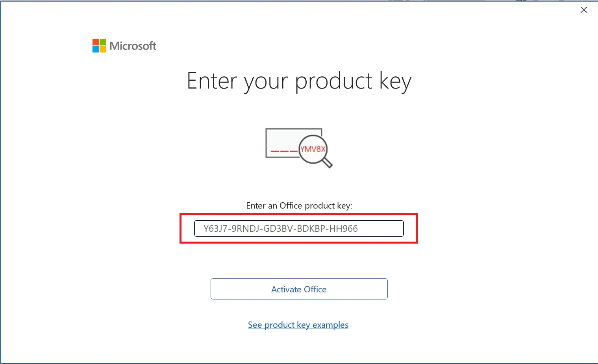This screenshot has width=598, height=364.
Task: Click the Microsoft wordmark text
Action: click(x=133, y=46)
